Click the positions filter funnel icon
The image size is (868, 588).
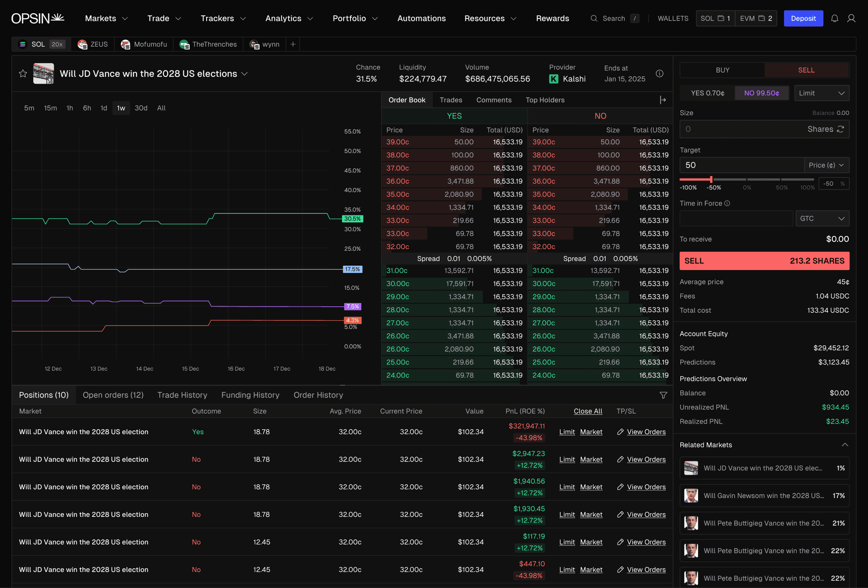pos(663,395)
